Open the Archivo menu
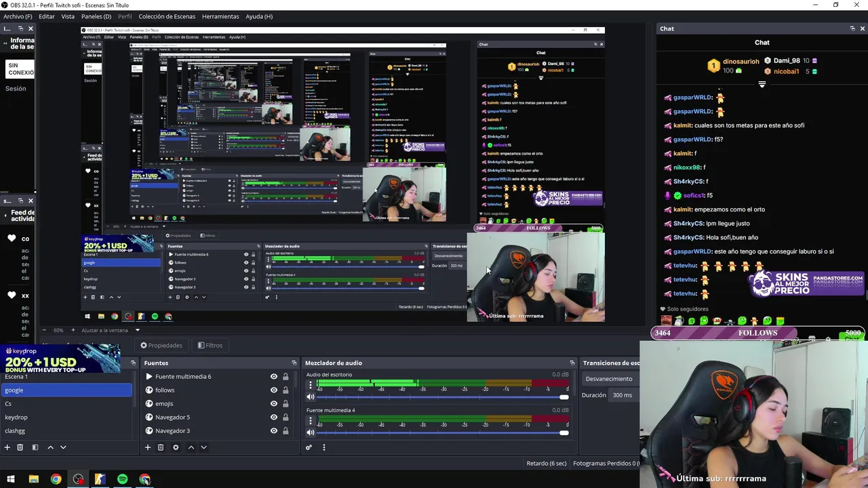This screenshot has height=488, width=868. pos(18,16)
